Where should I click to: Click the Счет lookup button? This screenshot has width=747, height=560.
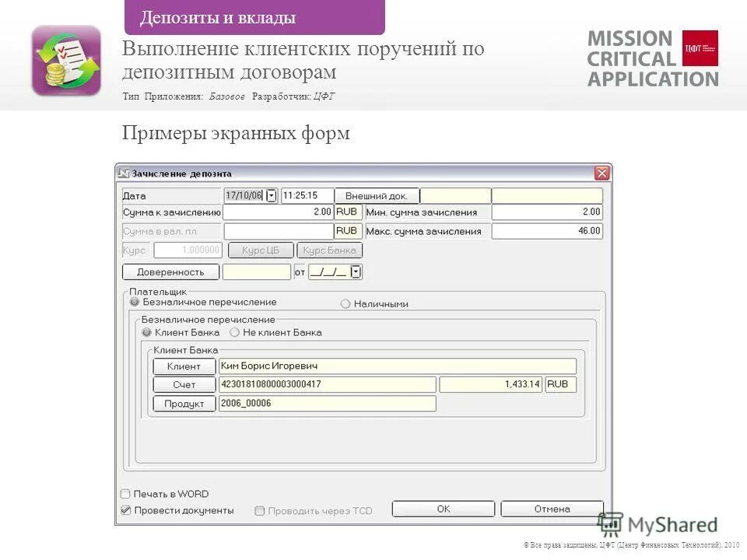point(184,384)
